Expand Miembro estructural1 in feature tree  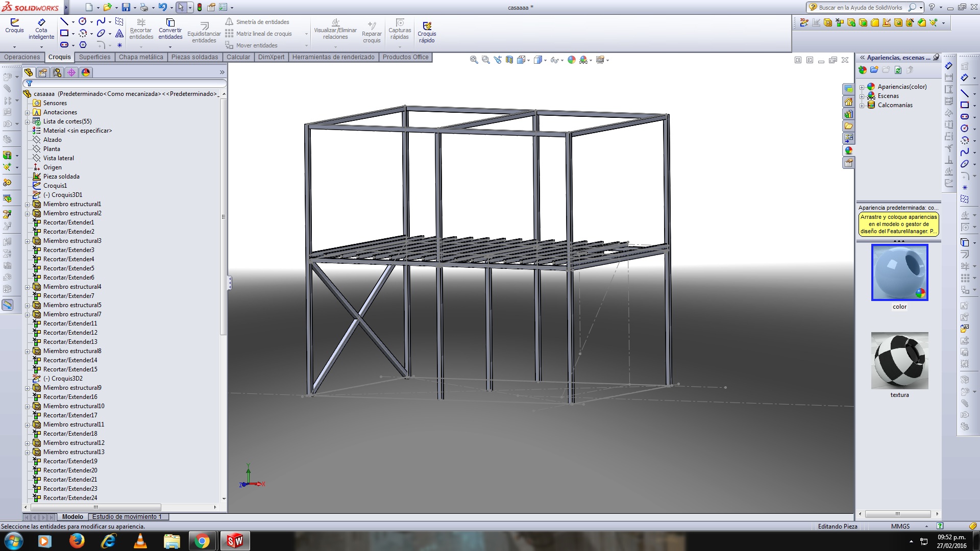point(28,204)
